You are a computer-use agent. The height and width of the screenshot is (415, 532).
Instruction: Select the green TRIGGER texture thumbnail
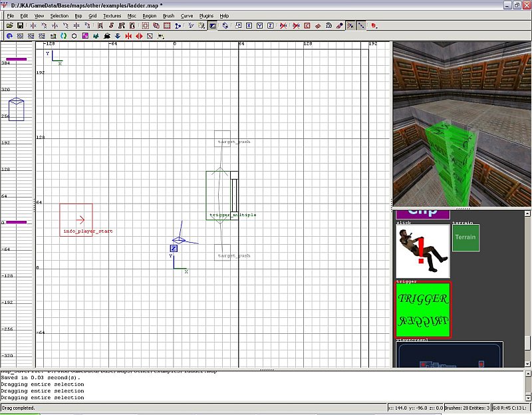(423, 309)
